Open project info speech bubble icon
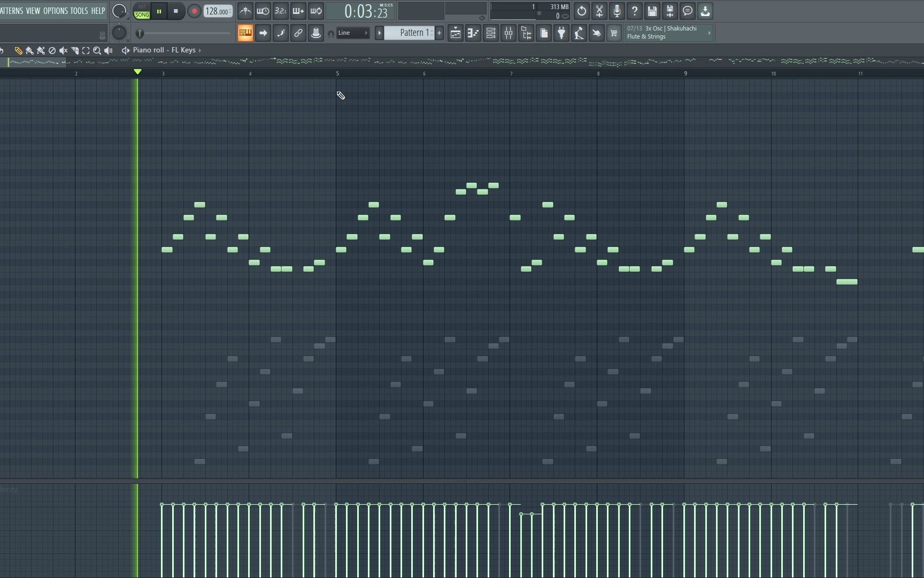Image resolution: width=924 pixels, height=578 pixels. point(688,11)
